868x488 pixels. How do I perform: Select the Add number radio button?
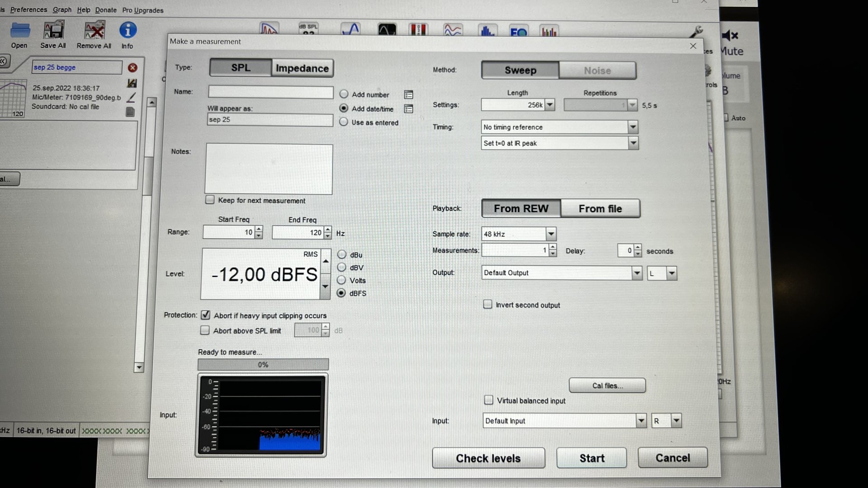(344, 94)
